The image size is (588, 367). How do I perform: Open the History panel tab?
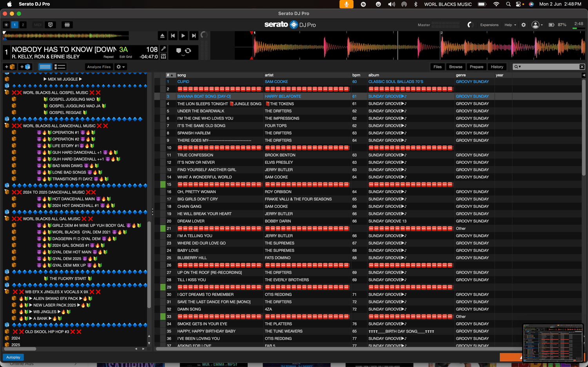coord(497,67)
